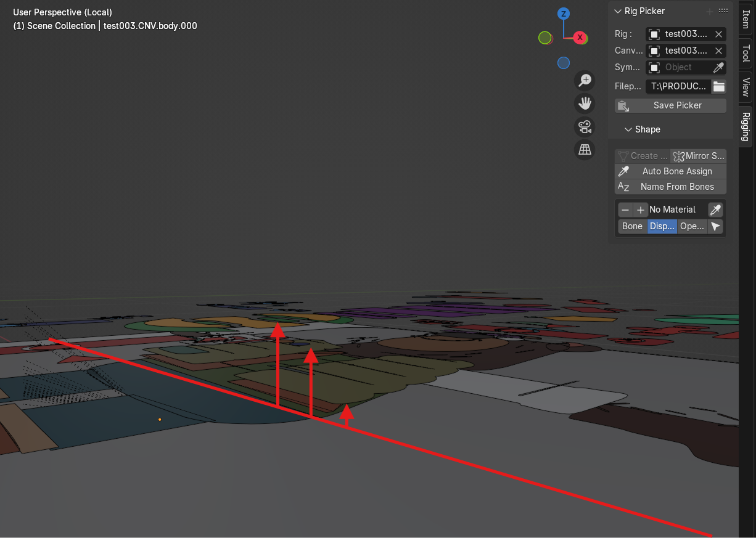Select the Display shape type option
This screenshot has height=538, width=756.
coord(662,226)
